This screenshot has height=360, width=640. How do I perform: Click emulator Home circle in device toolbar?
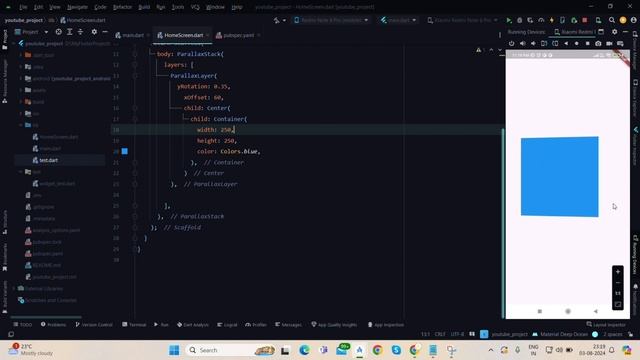click(576, 43)
